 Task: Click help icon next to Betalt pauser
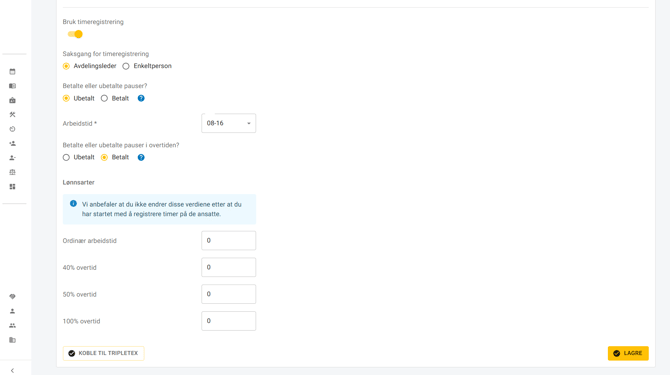141,98
